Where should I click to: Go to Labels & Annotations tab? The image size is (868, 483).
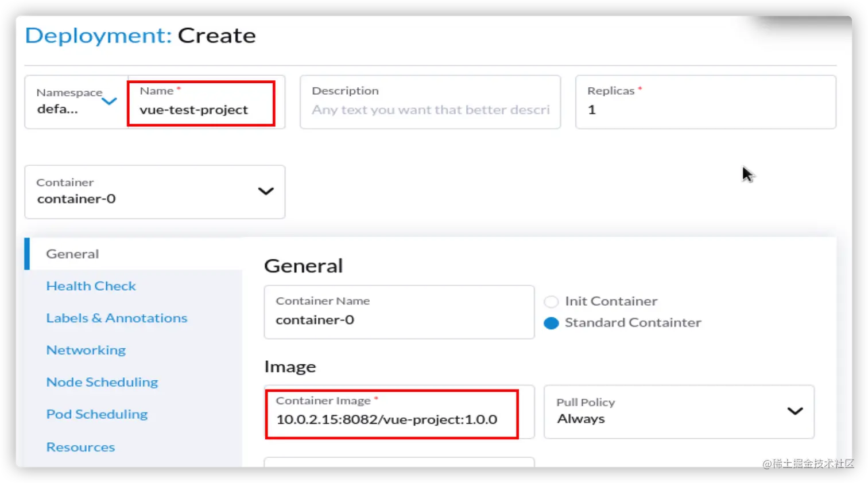[x=117, y=318]
